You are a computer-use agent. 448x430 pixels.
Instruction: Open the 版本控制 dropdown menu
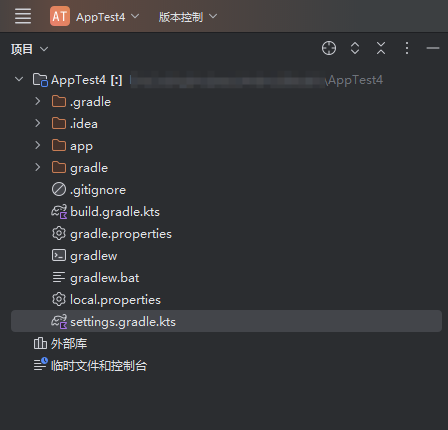[x=188, y=16]
